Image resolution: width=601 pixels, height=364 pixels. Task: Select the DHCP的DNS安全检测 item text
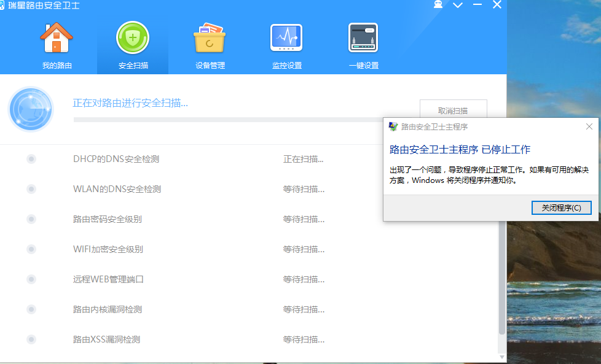(116, 159)
